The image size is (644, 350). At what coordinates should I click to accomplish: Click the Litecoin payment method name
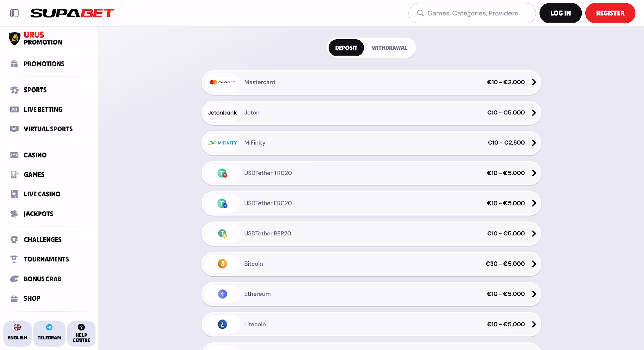coord(255,324)
